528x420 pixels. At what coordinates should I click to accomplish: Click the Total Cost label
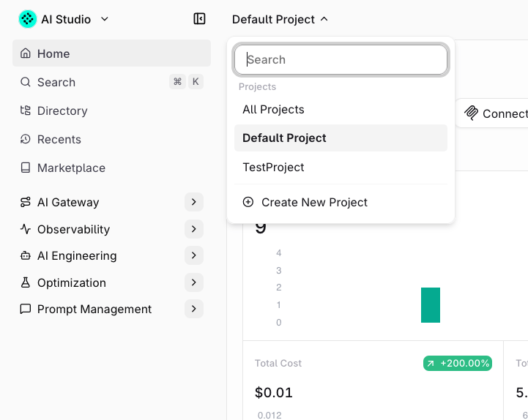[x=278, y=363]
